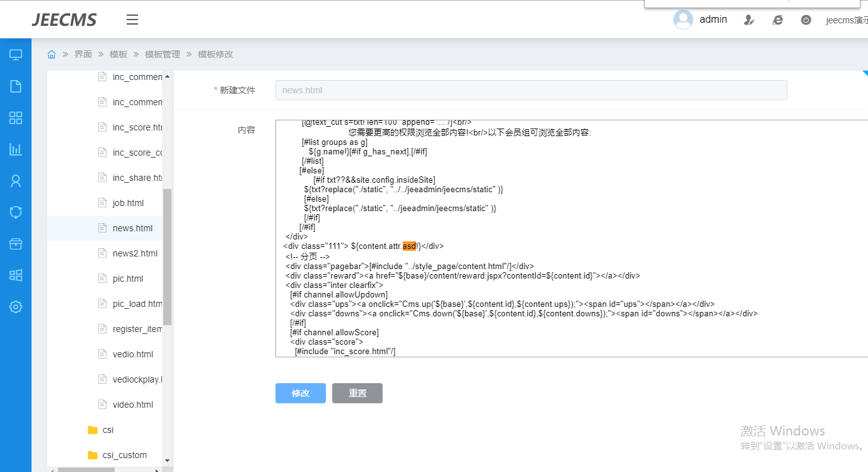The width and height of the screenshot is (868, 472).
Task: Select the four-squares grid sidebar icon
Action: (16, 118)
